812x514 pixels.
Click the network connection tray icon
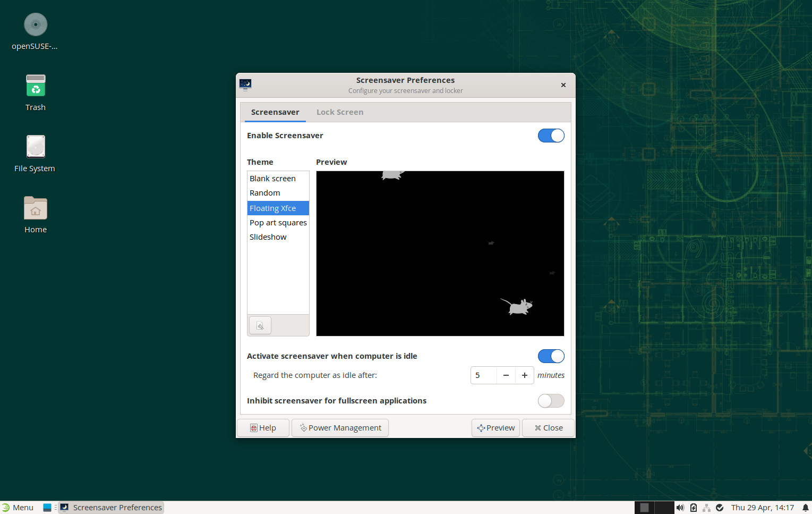coord(706,508)
